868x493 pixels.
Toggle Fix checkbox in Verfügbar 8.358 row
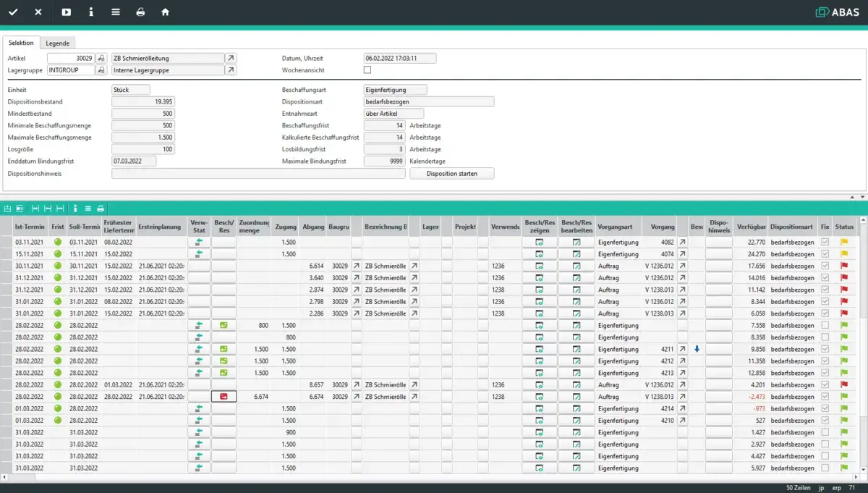(x=825, y=337)
